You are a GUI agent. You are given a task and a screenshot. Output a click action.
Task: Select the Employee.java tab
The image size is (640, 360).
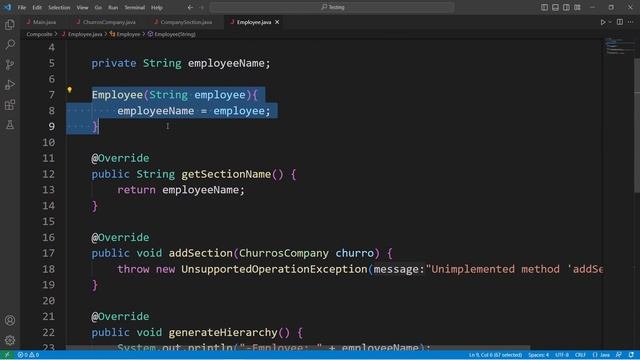[254, 22]
